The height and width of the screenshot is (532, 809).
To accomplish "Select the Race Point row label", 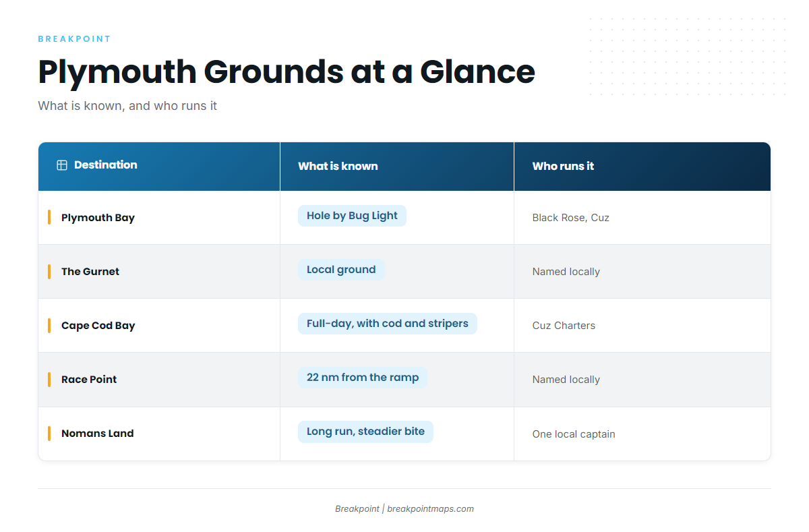I will tap(89, 380).
